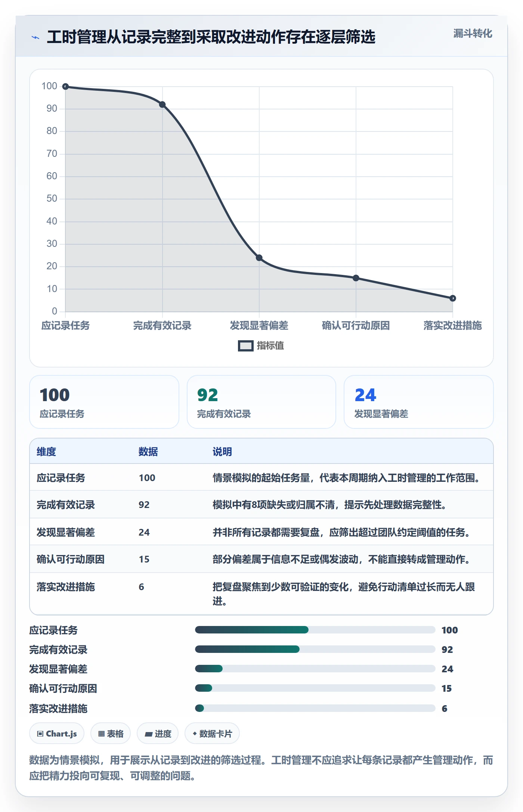Click the value 15 in the table's 数据 column
The height and width of the screenshot is (812, 523).
pos(144,559)
